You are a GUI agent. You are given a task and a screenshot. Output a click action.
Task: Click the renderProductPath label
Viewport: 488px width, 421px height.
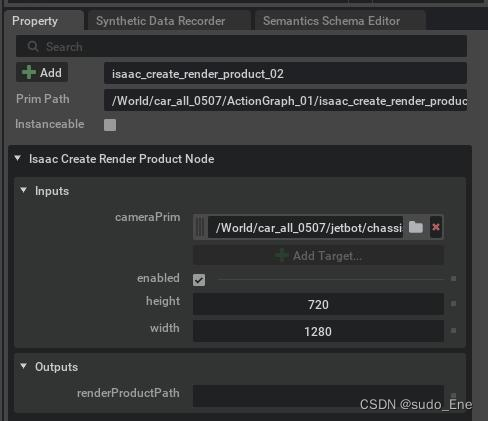coord(128,393)
